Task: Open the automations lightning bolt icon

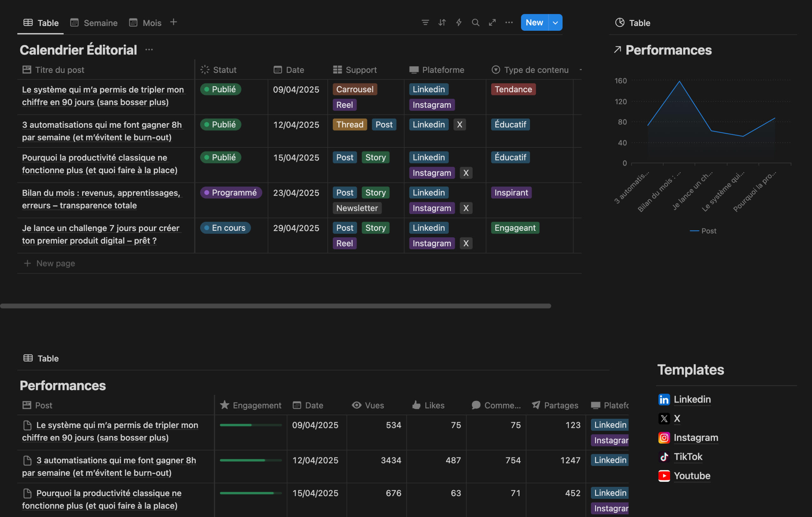Action: click(459, 23)
